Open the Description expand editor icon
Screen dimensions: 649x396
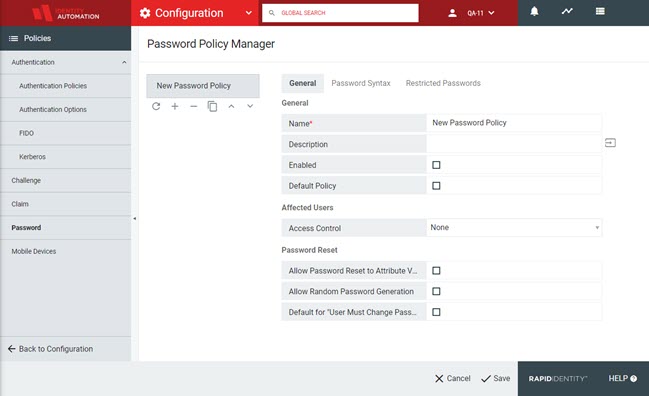(x=610, y=143)
